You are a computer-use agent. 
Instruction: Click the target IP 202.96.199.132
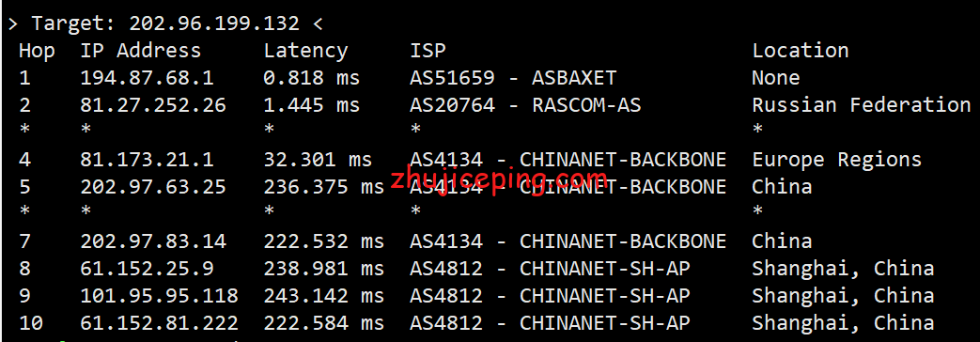point(213,23)
